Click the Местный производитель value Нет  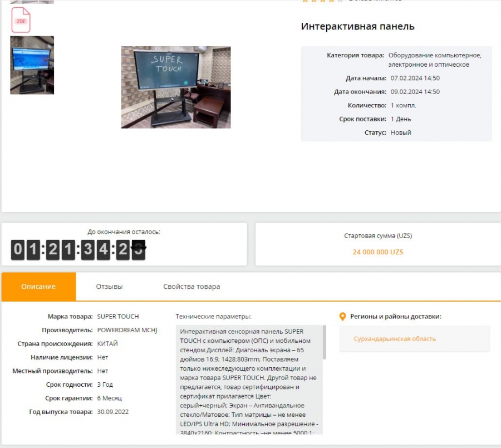click(x=102, y=371)
